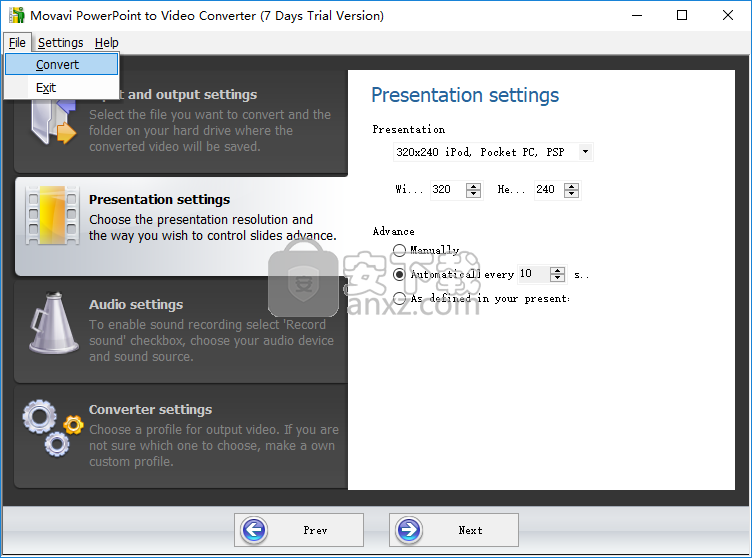Choose Exit from the File menu
752x558 pixels.
click(61, 87)
